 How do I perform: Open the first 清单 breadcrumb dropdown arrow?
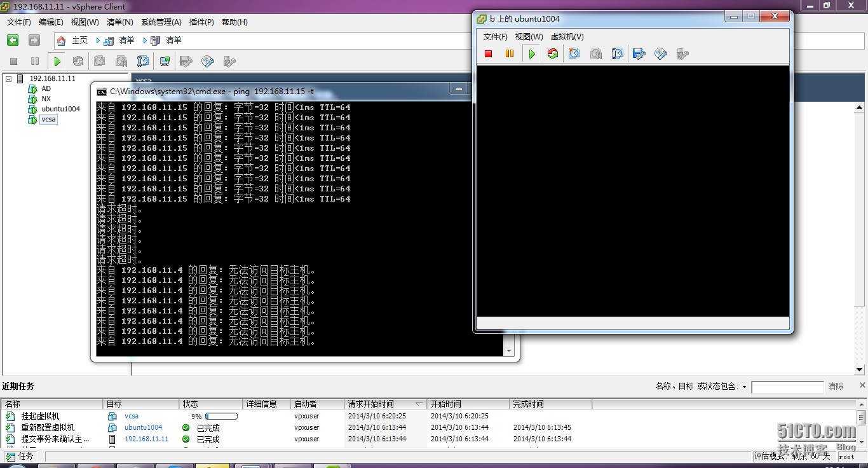click(98, 41)
